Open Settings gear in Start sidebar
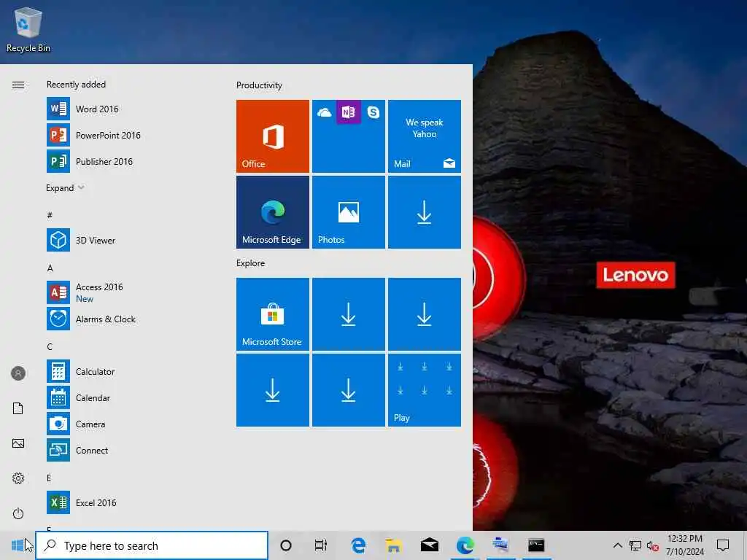This screenshot has width=747, height=560. pyautogui.click(x=18, y=478)
